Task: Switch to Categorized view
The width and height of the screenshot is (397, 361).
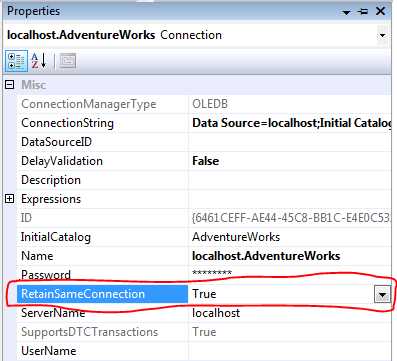Action: pos(16,61)
